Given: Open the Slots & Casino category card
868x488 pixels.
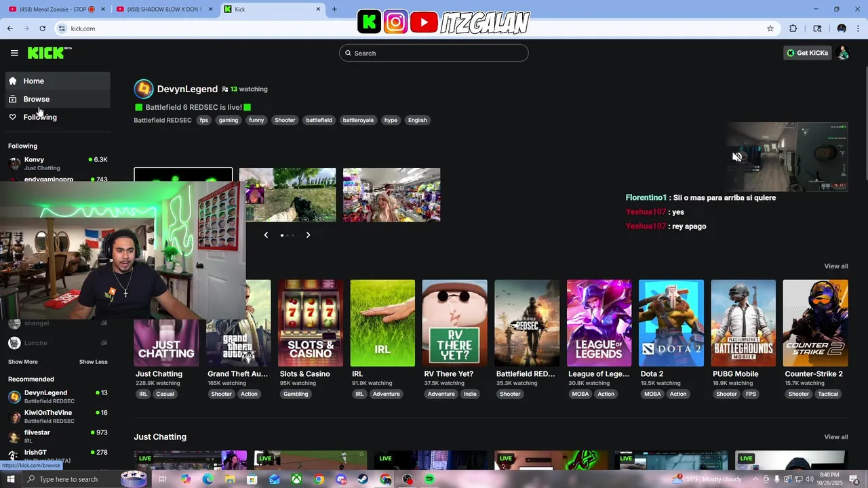Looking at the screenshot, I should point(311,323).
